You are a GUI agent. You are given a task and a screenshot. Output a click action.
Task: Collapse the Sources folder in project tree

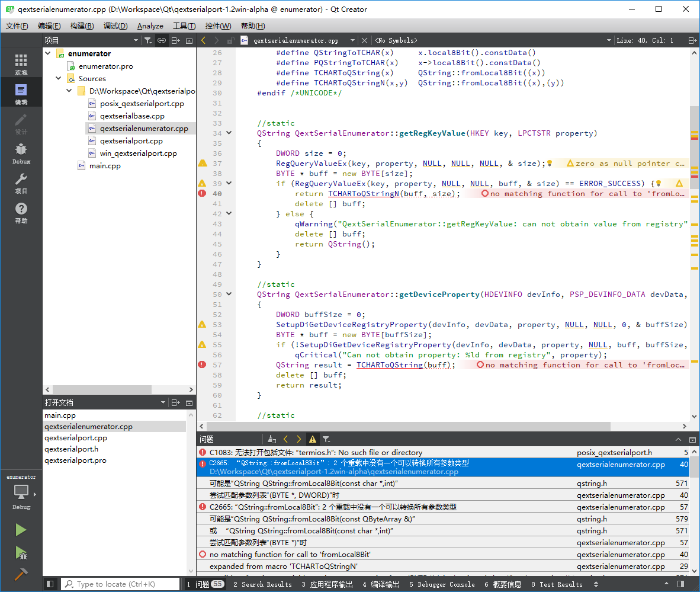(59, 78)
